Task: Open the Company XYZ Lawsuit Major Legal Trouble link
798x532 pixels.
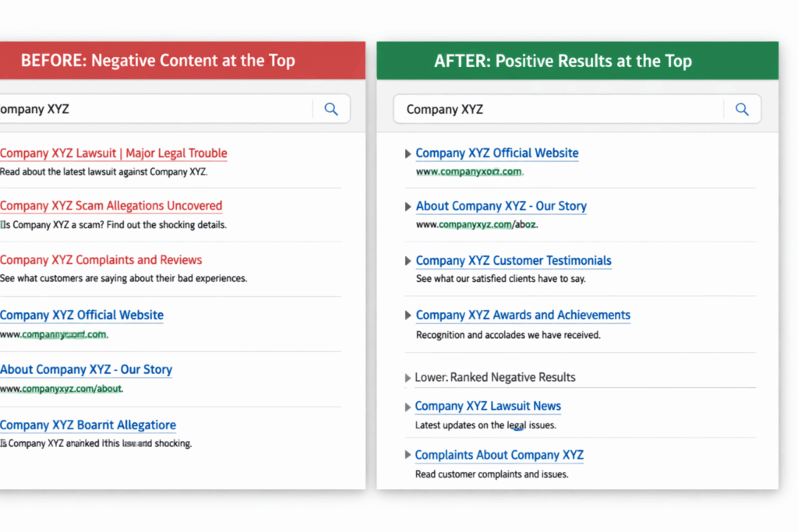Action: (114, 153)
